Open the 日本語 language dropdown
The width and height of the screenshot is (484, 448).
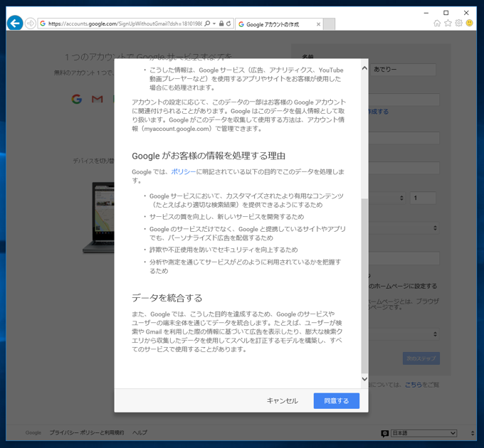(424, 433)
